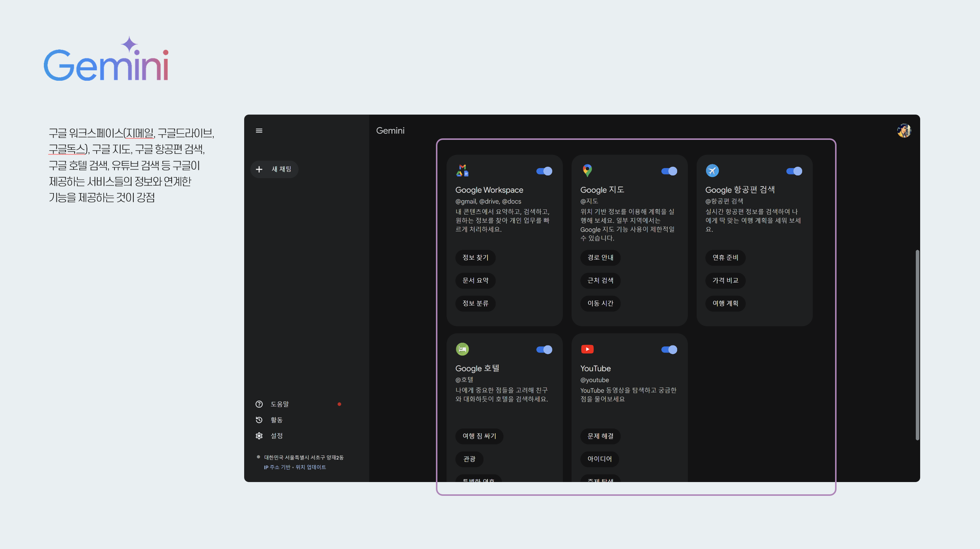Click the 정보 분류 chip

tap(475, 303)
